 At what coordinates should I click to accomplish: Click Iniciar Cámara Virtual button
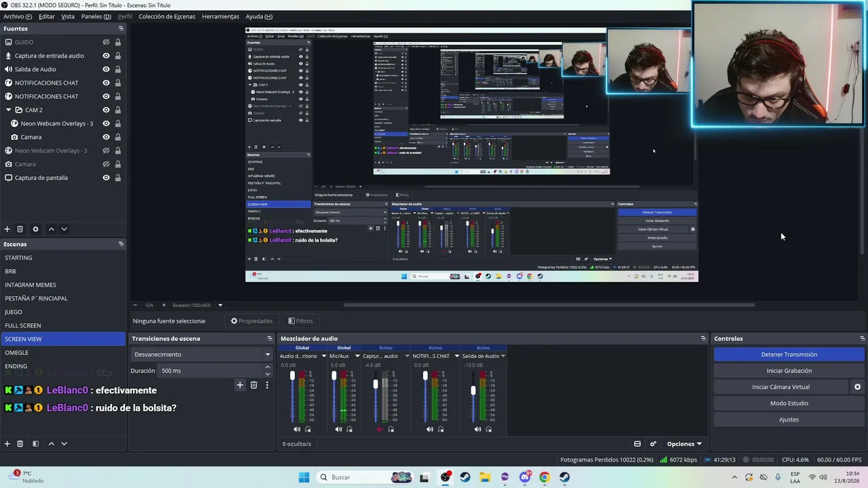click(781, 387)
